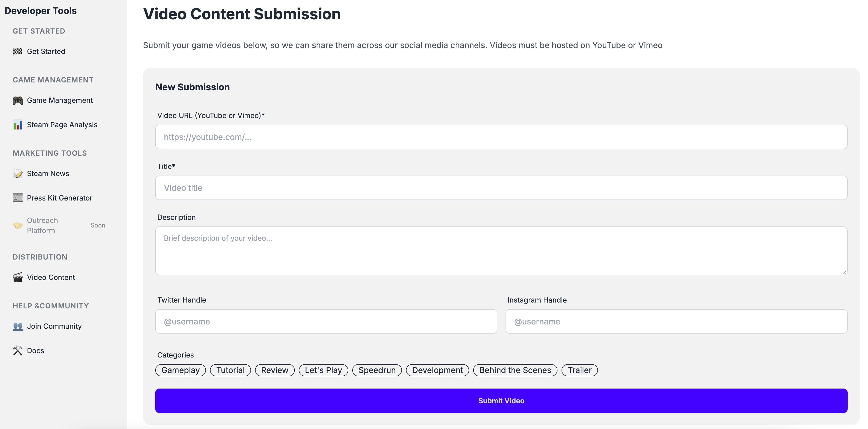The image size is (868, 429).
Task: Go to Press Kit Generator page
Action: coord(60,198)
